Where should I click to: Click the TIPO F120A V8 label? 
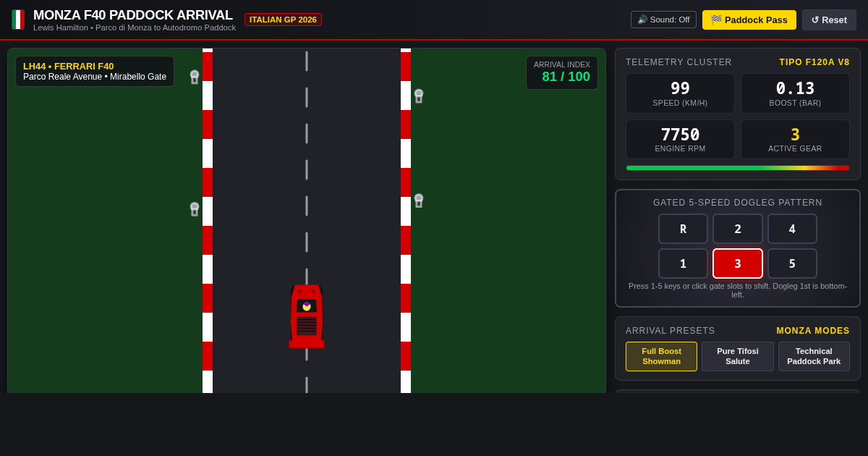point(814,62)
